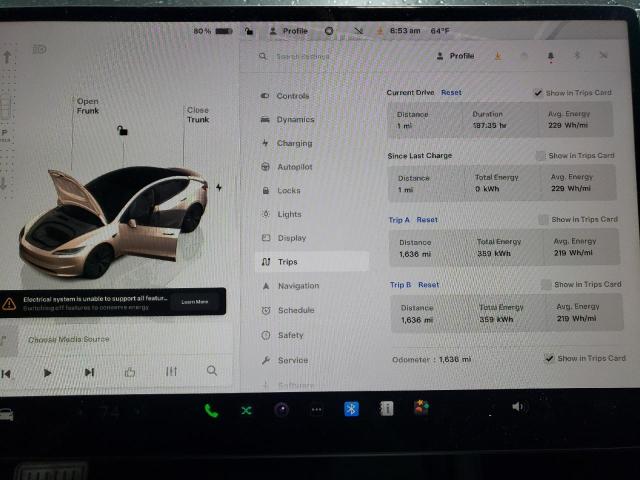Screen dimensions: 640x480
Task: Open the Phone app in dock
Action: (x=211, y=410)
